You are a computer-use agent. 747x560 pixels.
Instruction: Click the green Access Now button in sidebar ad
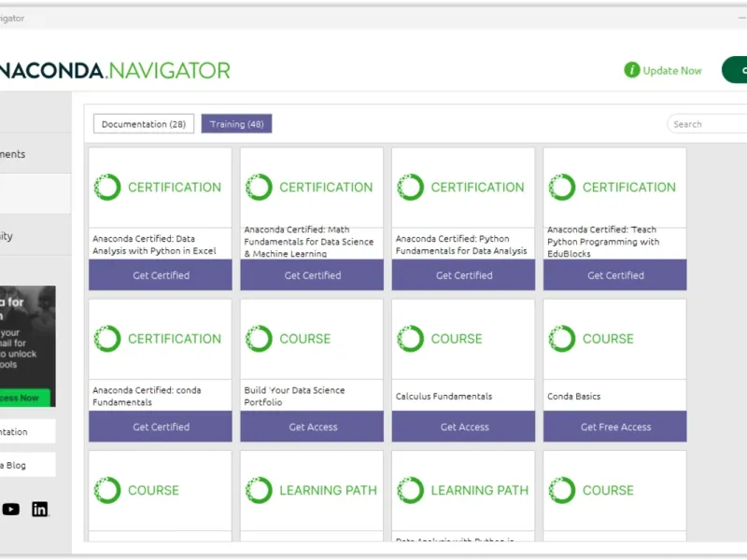[x=25, y=399]
